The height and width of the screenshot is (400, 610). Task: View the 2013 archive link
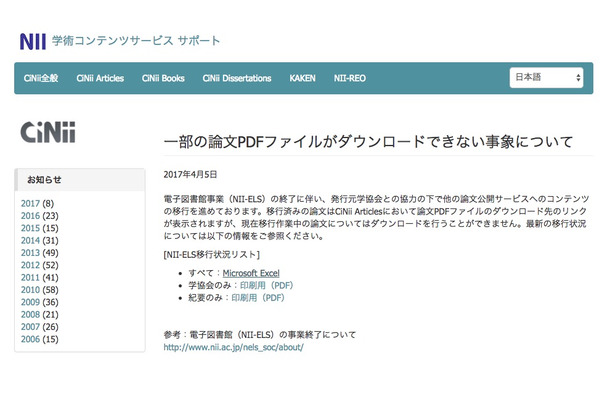click(30, 252)
